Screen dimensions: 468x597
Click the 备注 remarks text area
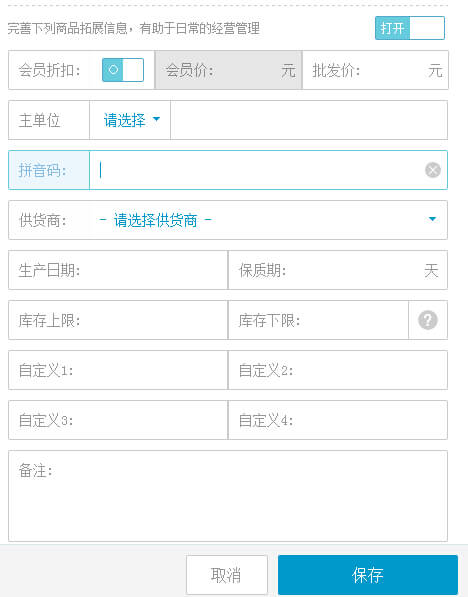[228, 496]
